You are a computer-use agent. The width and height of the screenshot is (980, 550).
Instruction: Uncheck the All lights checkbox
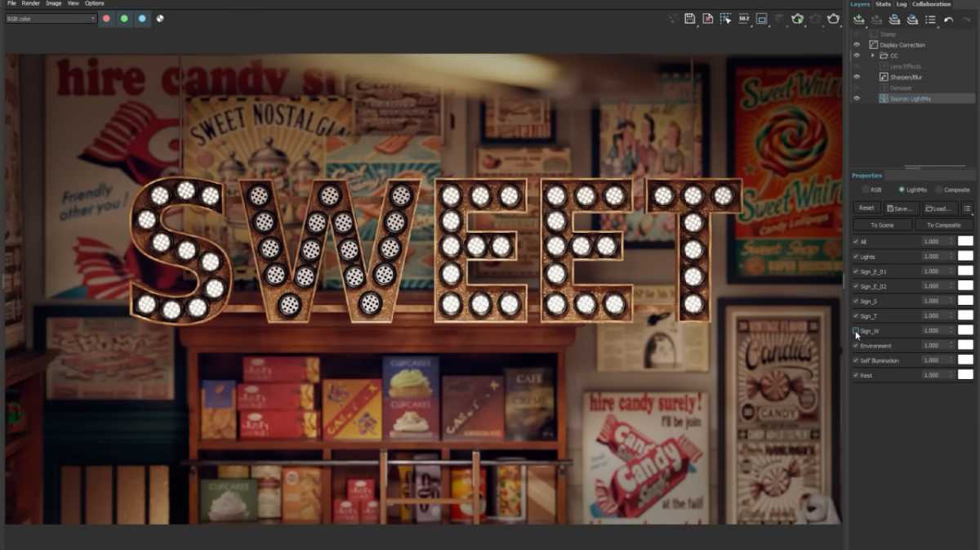(855, 242)
